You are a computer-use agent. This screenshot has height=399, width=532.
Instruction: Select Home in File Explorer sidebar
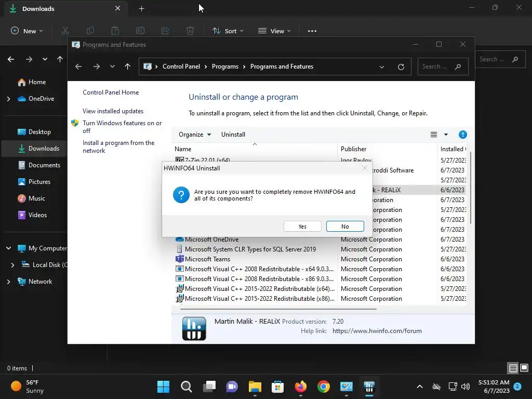[x=37, y=82]
